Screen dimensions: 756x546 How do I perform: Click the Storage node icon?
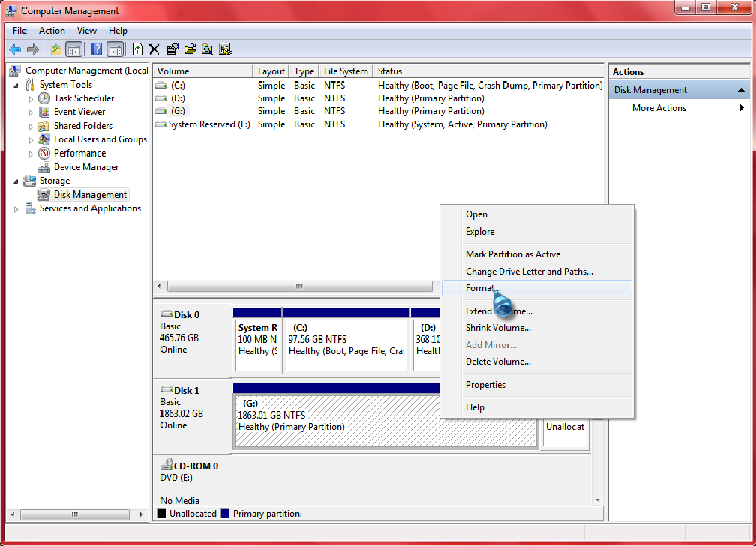tap(30, 181)
